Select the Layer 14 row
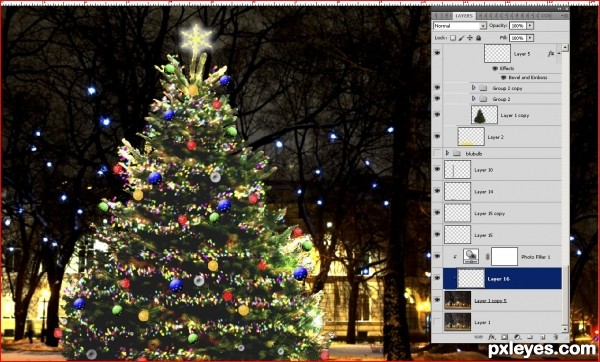The height and width of the screenshot is (362, 600). coord(502,191)
